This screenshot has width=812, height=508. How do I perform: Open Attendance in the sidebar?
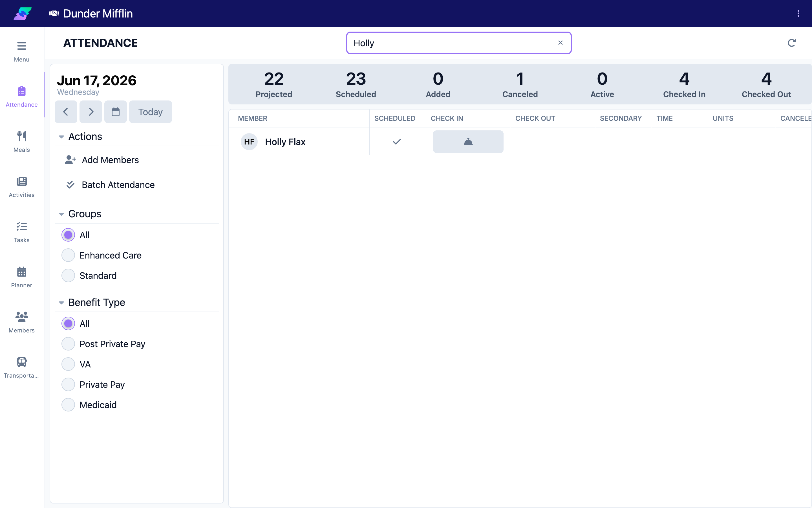pyautogui.click(x=21, y=97)
